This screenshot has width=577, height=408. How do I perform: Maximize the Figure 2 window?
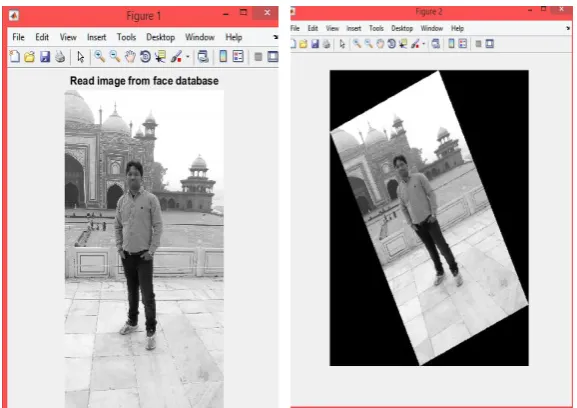click(544, 9)
